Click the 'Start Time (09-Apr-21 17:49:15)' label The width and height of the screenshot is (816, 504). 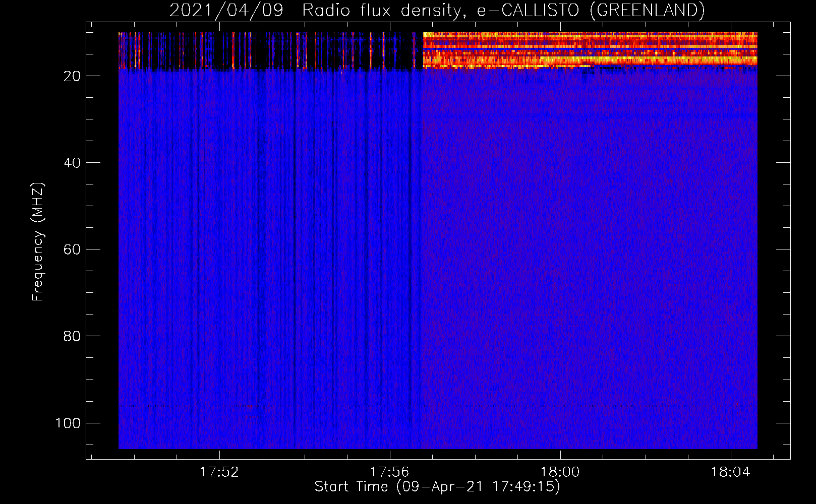(437, 487)
